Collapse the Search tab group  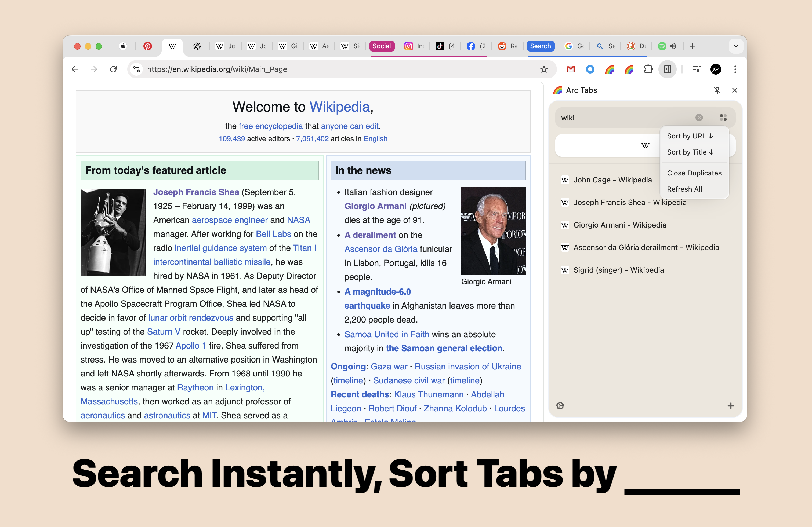[540, 46]
